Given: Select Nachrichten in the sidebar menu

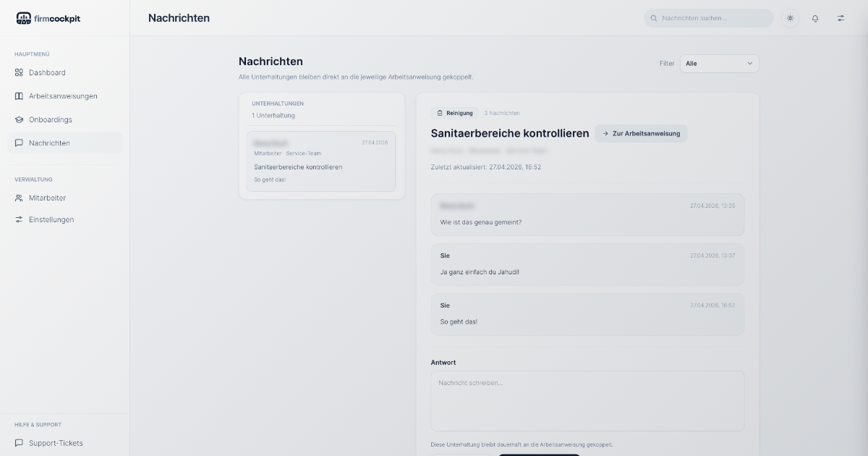Looking at the screenshot, I should (x=49, y=143).
